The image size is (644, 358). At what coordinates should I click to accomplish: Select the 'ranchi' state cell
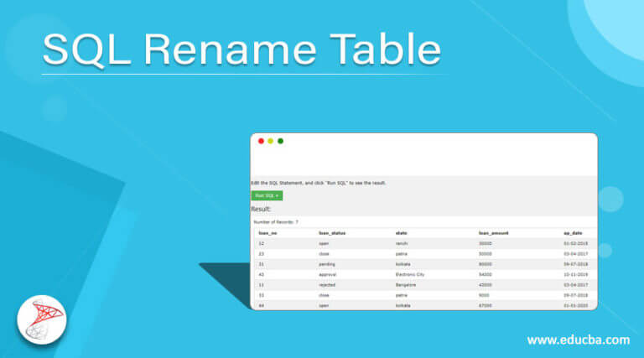pyautogui.click(x=402, y=243)
